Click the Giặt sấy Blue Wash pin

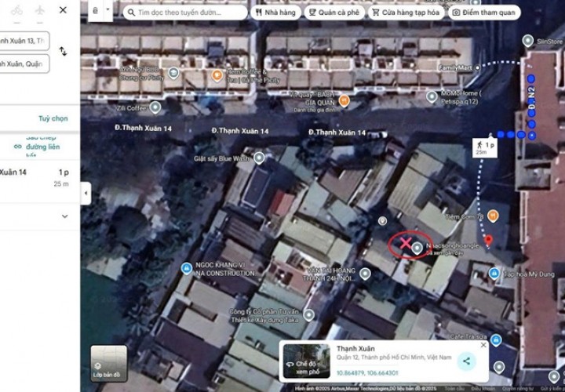click(259, 158)
